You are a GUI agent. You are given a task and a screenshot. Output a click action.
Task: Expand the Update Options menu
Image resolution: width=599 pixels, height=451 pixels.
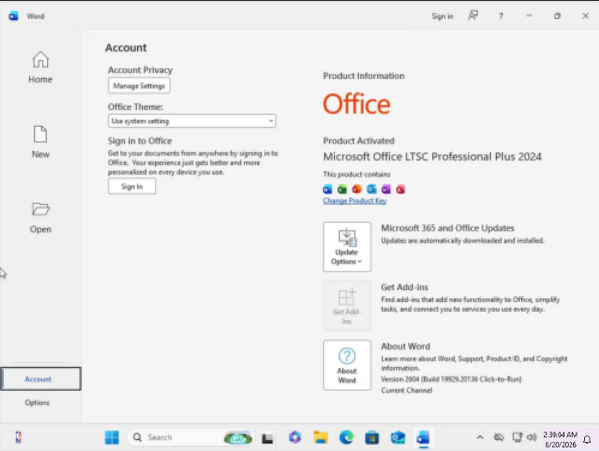(347, 247)
